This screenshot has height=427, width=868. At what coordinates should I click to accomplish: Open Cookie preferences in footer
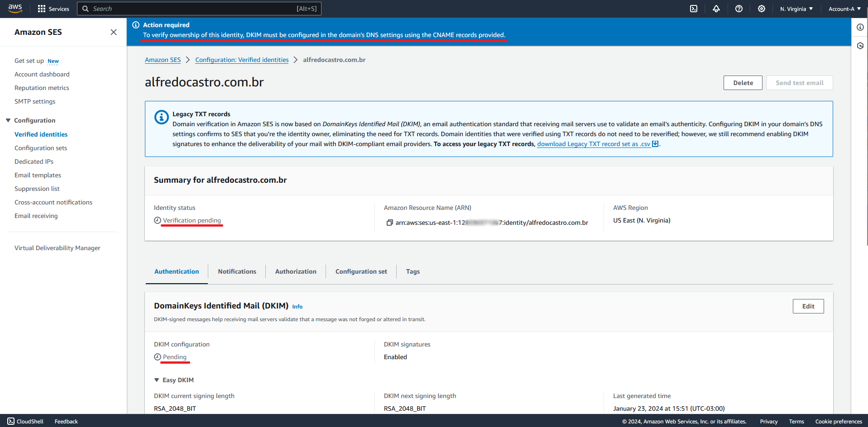point(839,421)
